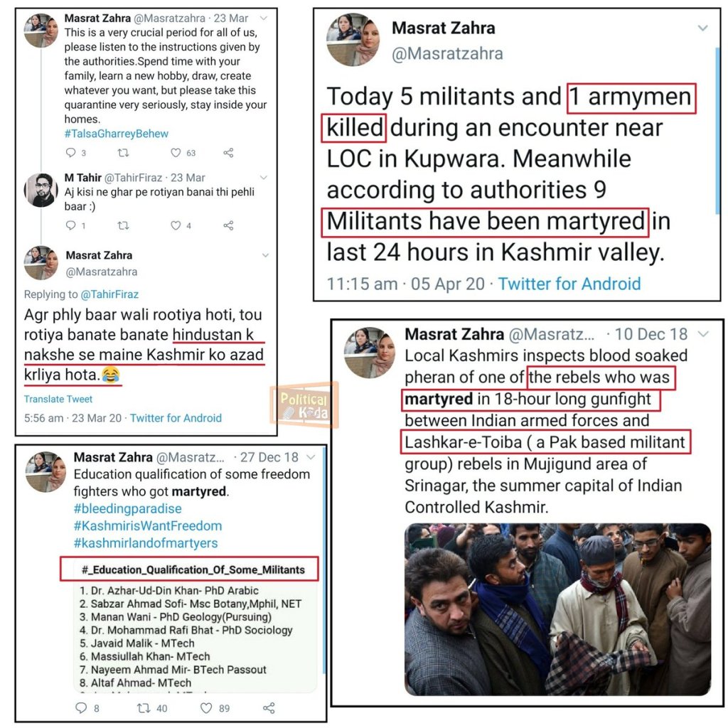Open the crowd photo in 10 Dec tweet

click(x=557, y=609)
